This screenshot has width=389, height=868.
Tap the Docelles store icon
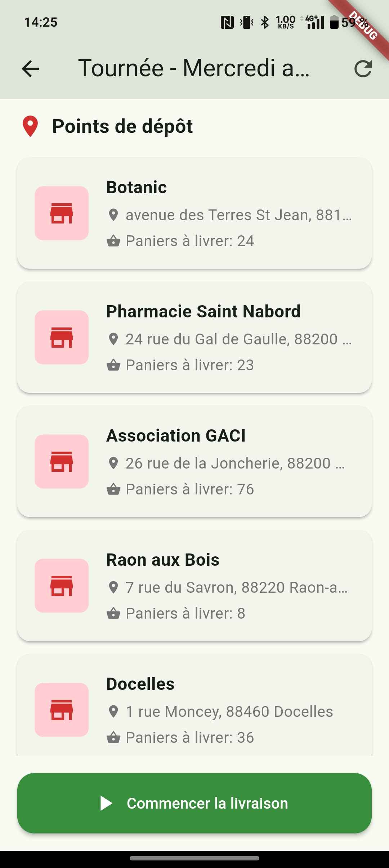[62, 710]
